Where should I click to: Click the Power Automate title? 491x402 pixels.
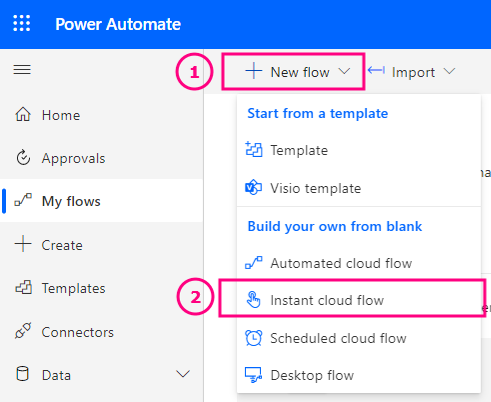click(x=118, y=24)
